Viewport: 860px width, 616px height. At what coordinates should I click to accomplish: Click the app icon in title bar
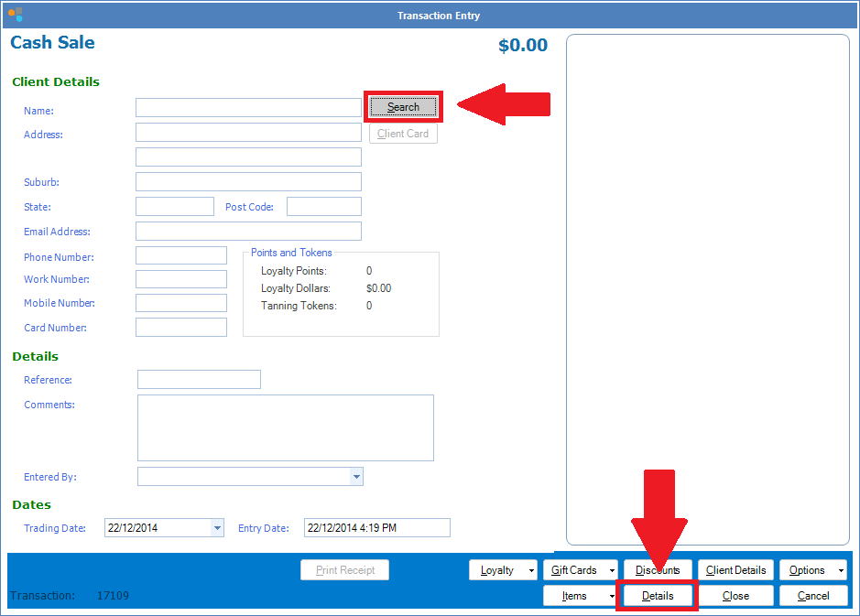coord(15,15)
